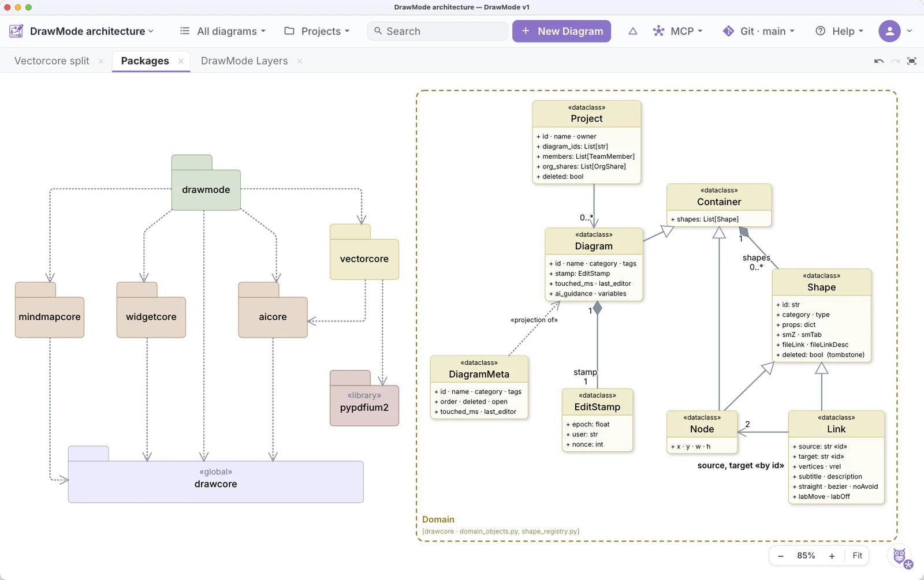Screen dimensions: 924x580
Task: Expand the account chevron next to avatar
Action: [x=909, y=31]
